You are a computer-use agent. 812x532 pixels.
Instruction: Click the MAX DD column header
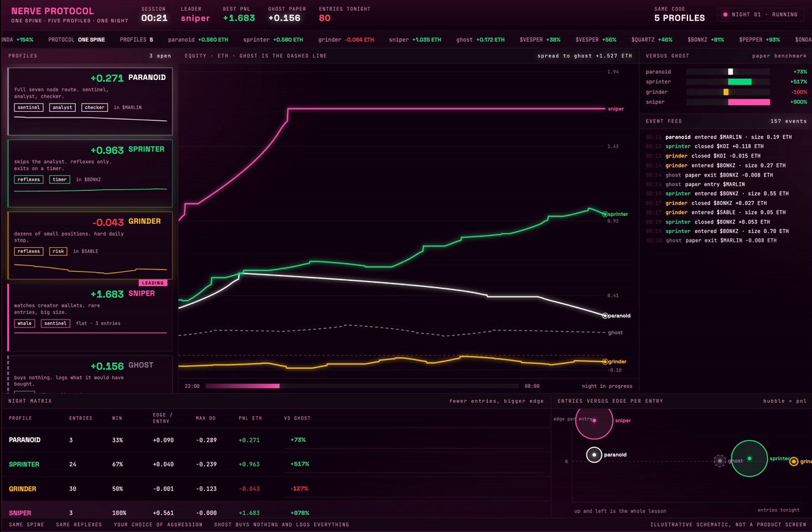(x=206, y=418)
